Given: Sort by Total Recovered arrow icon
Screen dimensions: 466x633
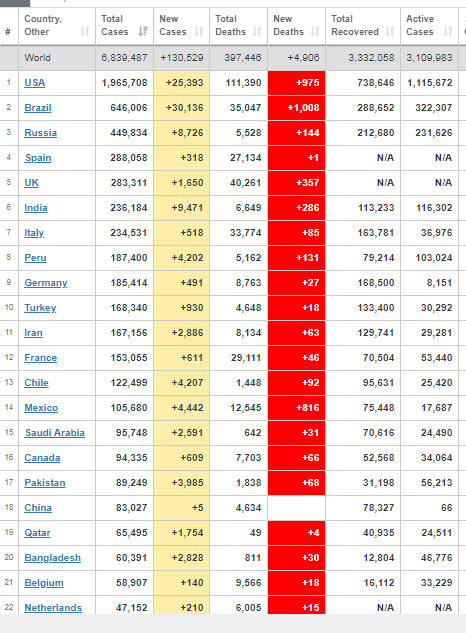Looking at the screenshot, I should pyautogui.click(x=390, y=31).
